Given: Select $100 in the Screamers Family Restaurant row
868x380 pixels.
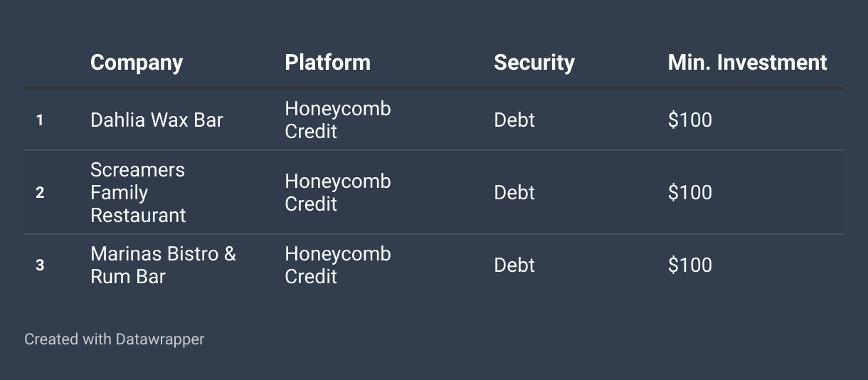Looking at the screenshot, I should pos(689,193).
